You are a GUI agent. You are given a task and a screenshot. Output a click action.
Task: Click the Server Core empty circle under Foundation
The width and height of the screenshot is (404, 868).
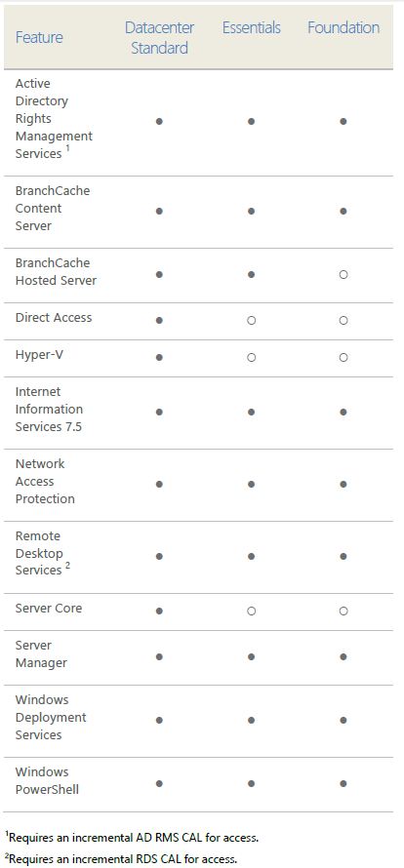click(343, 612)
